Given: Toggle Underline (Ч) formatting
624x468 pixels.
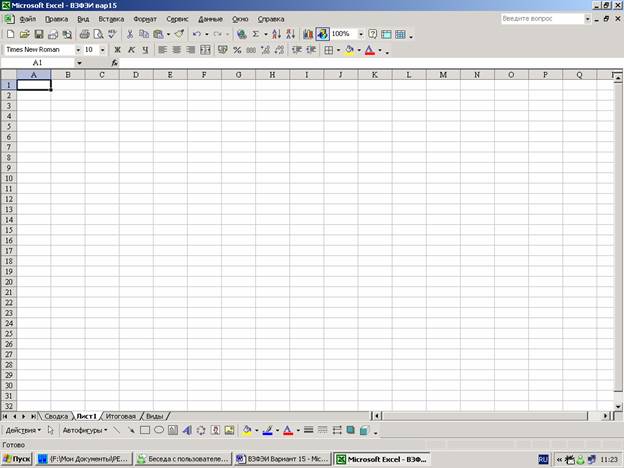Looking at the screenshot, I should 145,50.
